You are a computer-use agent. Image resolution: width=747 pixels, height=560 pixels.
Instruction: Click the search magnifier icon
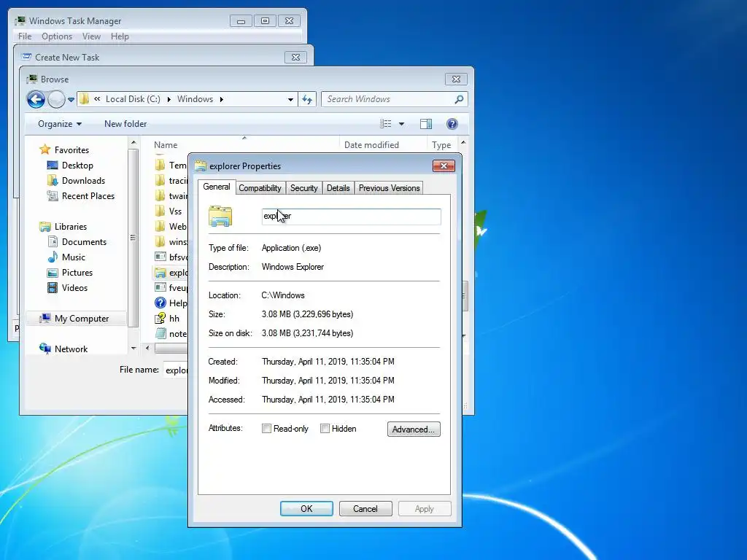pos(460,99)
